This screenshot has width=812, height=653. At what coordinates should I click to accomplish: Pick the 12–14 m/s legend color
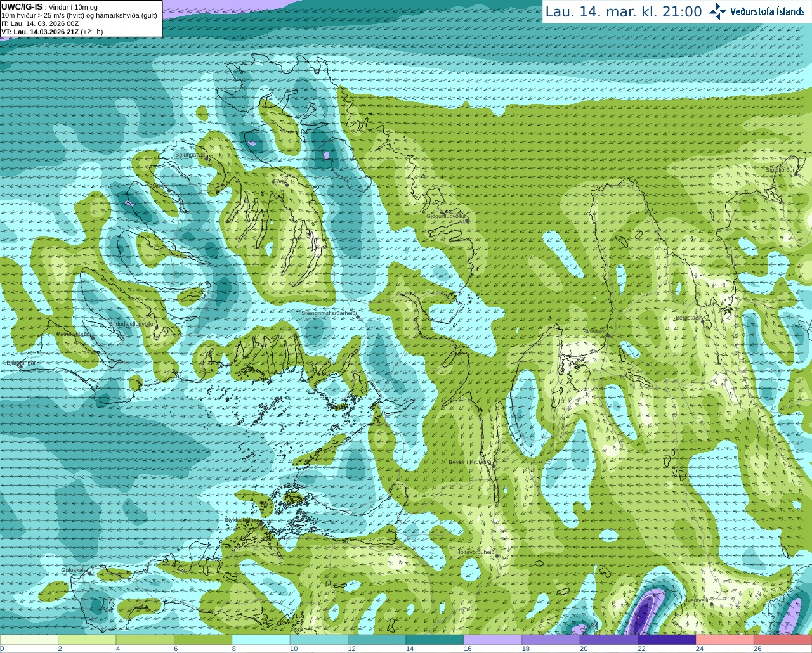[x=377, y=640]
